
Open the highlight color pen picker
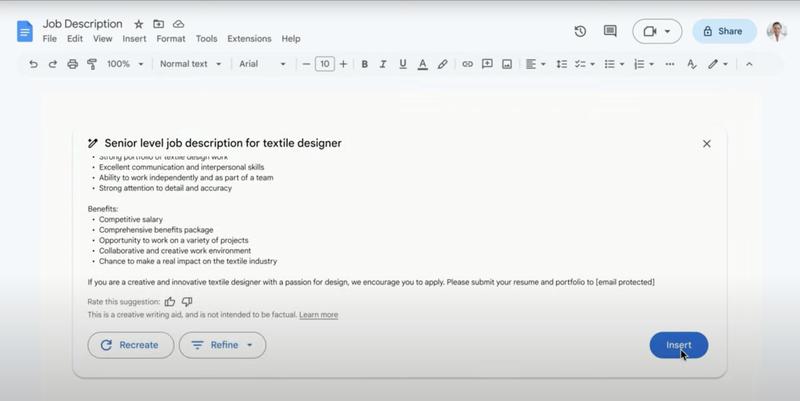click(x=442, y=64)
